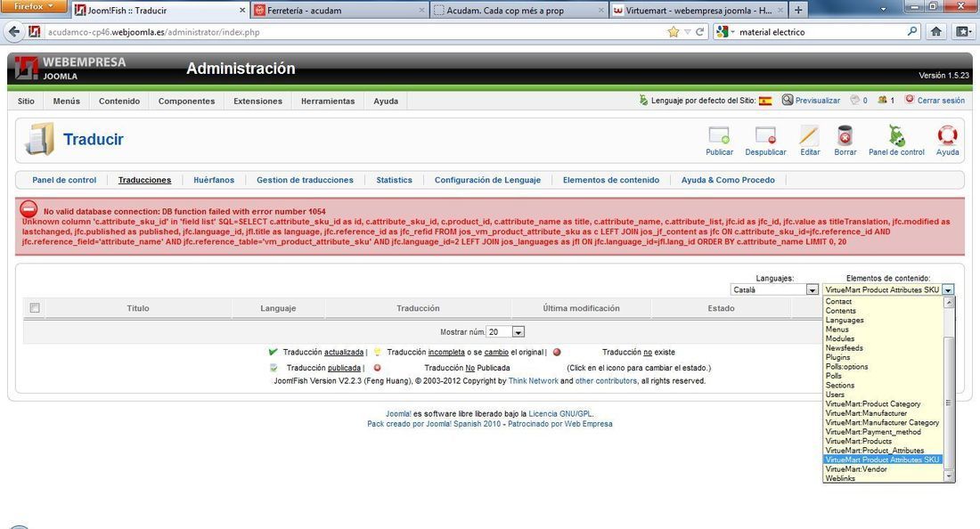Click the other contributors link
Image resolution: width=980 pixels, height=529 pixels.
(606, 381)
